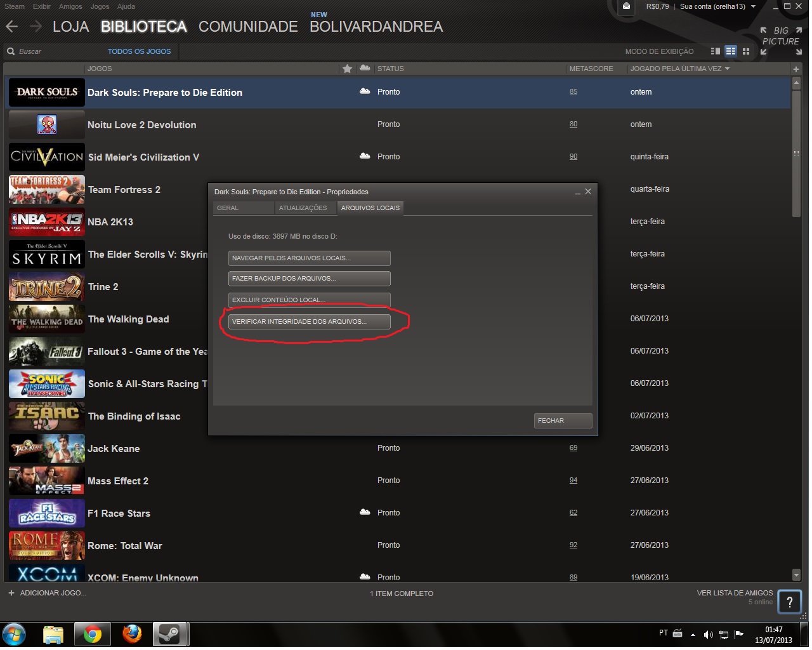Switch to GERAL tab in properties
This screenshot has width=812, height=650.
click(x=243, y=208)
